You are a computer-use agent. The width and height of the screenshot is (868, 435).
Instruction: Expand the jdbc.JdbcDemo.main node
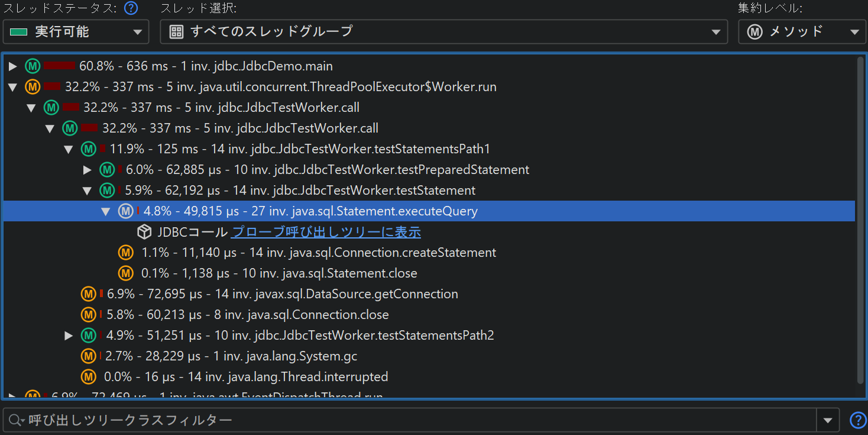point(13,66)
